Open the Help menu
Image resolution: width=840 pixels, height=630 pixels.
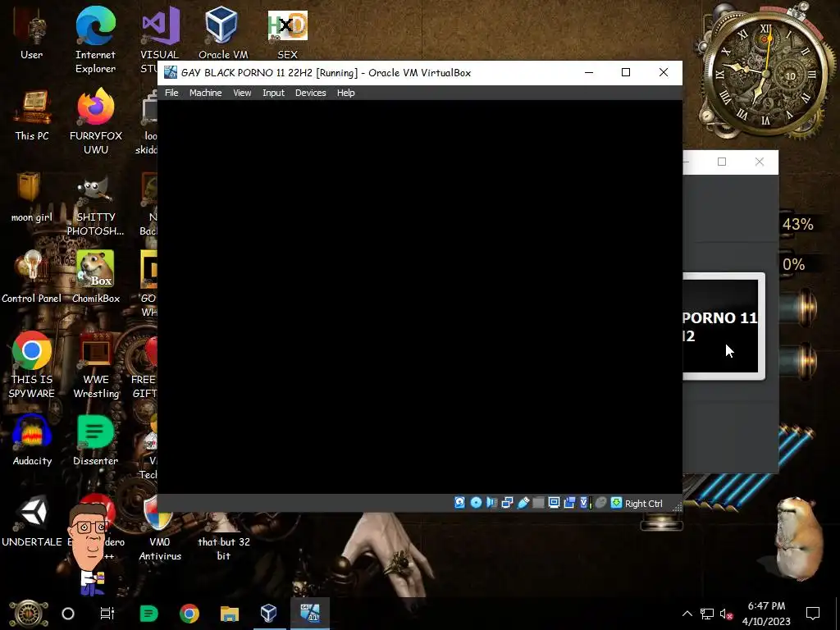tap(345, 93)
